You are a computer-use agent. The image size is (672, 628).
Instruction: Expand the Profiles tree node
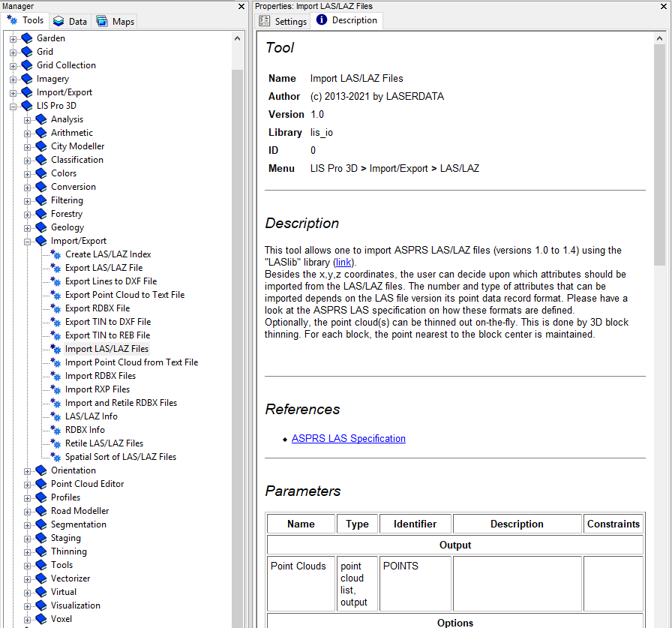[x=28, y=498]
